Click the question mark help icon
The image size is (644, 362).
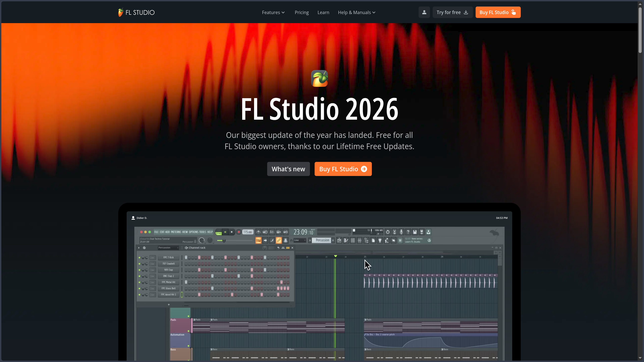[x=408, y=232]
